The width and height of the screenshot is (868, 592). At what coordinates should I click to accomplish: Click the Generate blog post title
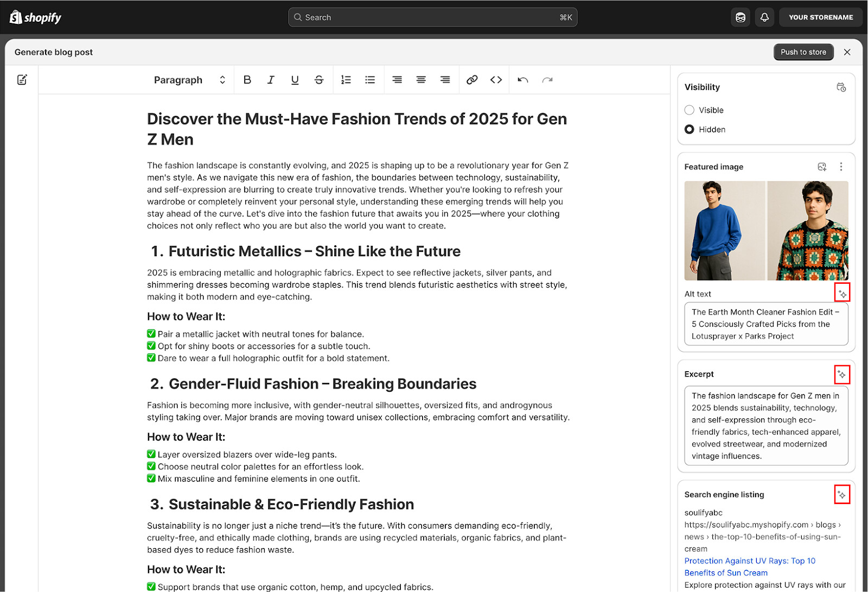point(54,52)
